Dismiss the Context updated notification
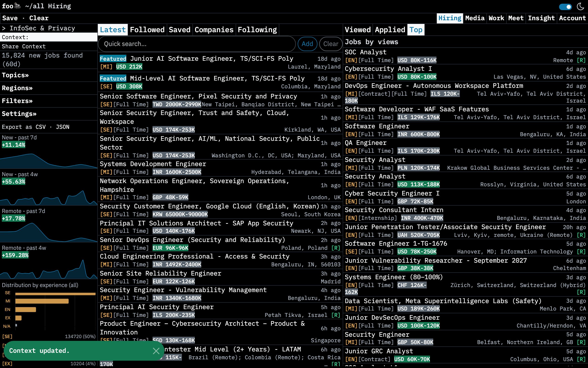Screen dimensions: 588x368 tap(156, 351)
